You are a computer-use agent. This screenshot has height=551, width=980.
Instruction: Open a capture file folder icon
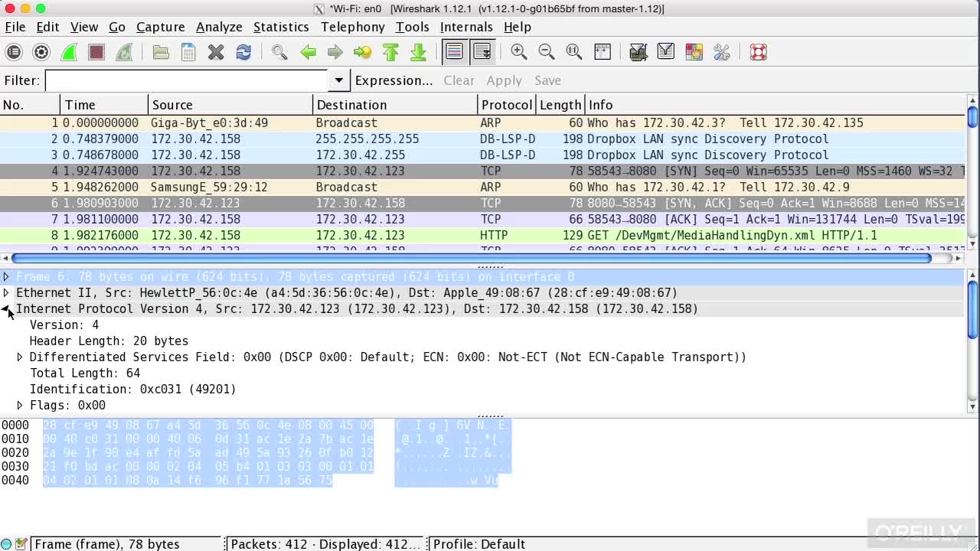click(x=161, y=52)
